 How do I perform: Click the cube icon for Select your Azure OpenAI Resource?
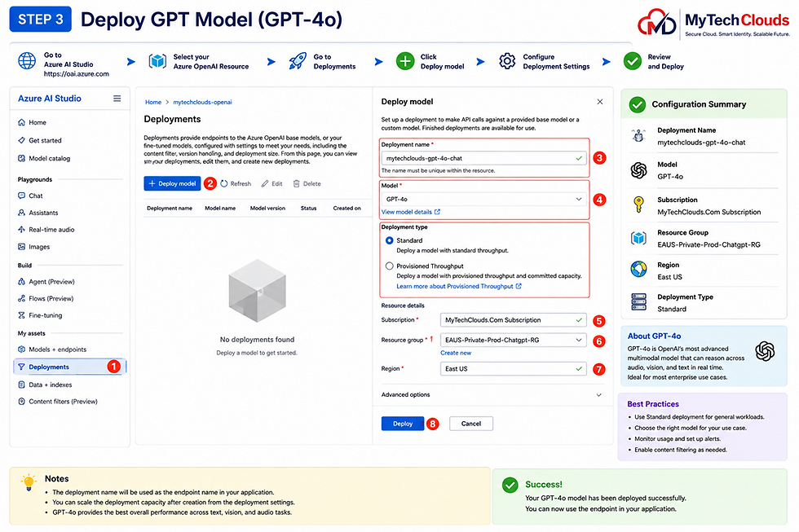(157, 61)
